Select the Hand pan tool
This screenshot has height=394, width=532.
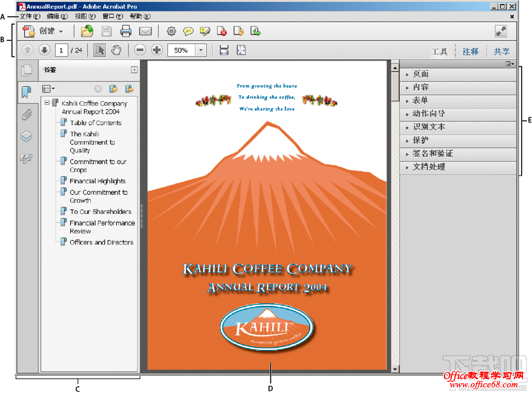click(116, 50)
